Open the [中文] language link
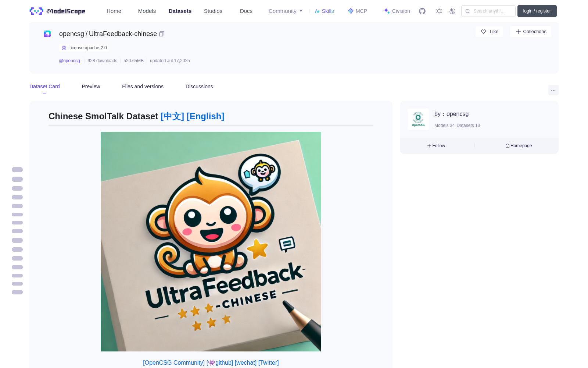 click(172, 116)
